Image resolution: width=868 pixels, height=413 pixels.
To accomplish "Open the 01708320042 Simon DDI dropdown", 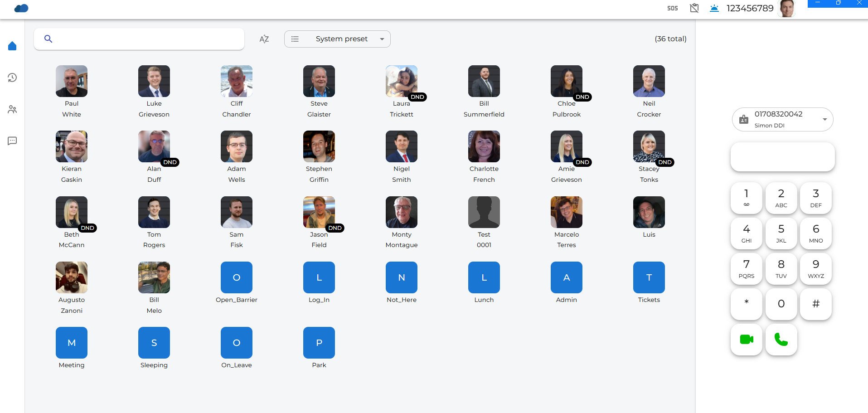I will coord(782,119).
